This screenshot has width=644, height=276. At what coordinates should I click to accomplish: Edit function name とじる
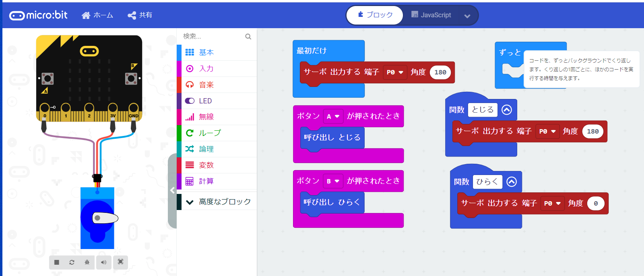483,110
